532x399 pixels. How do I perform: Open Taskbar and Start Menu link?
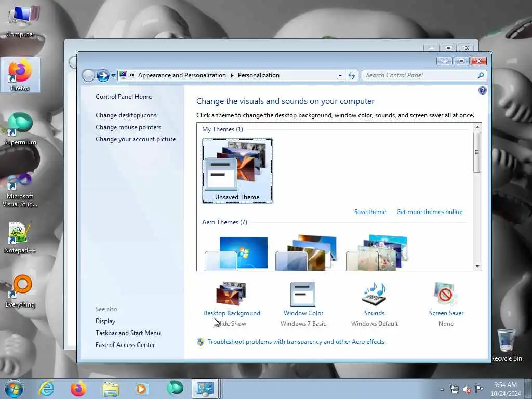(x=128, y=333)
